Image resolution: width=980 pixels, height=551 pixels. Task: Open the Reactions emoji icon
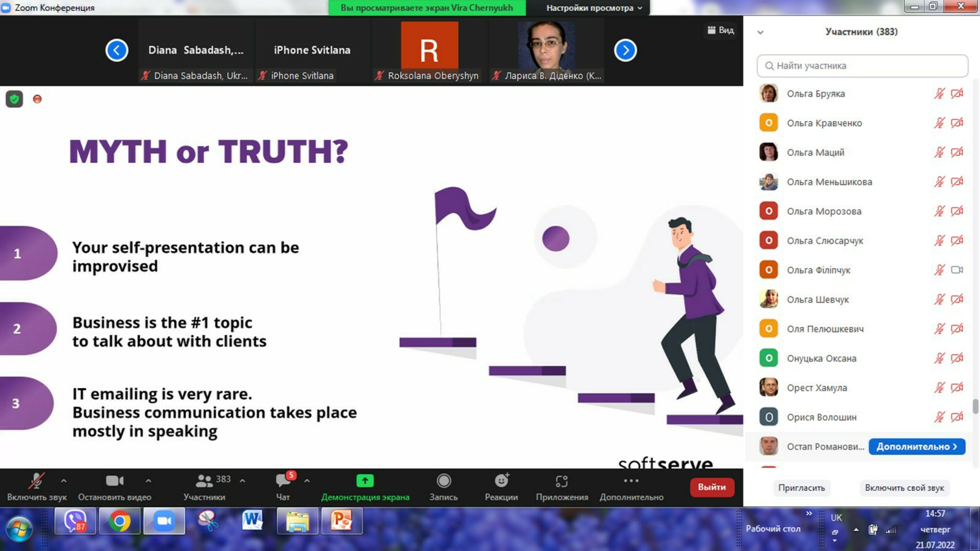(501, 481)
